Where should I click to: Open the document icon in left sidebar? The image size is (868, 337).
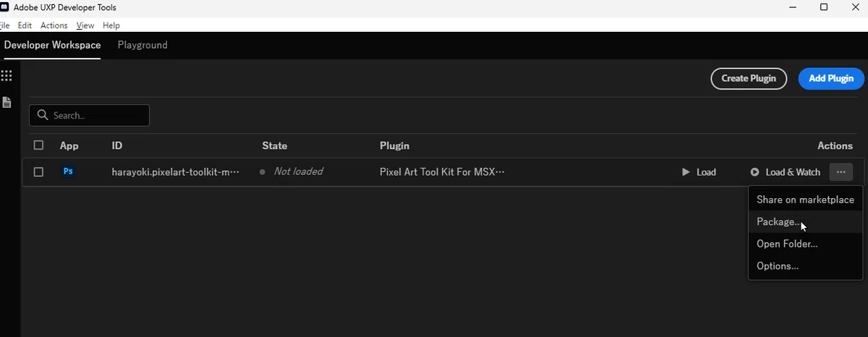coord(7,102)
